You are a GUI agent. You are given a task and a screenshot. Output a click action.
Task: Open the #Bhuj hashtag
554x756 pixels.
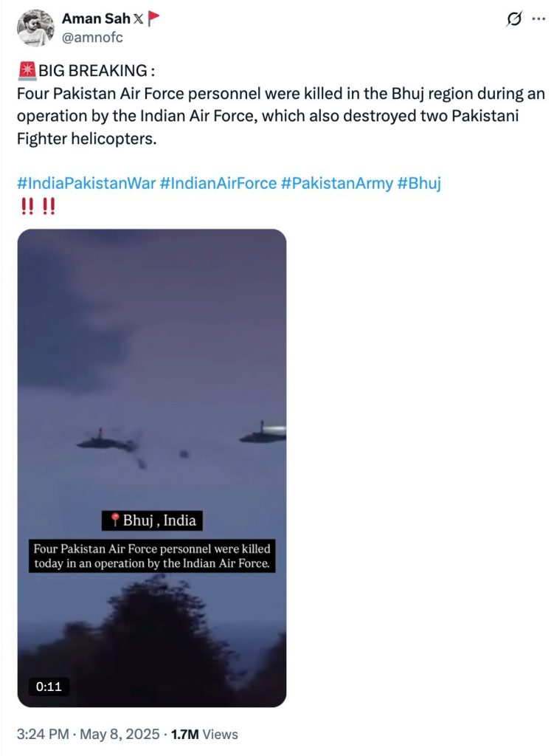pos(419,183)
